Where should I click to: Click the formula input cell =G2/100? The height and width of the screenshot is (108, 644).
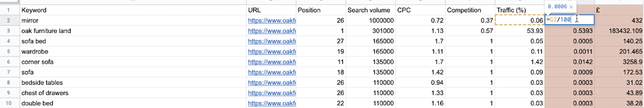(x=569, y=20)
